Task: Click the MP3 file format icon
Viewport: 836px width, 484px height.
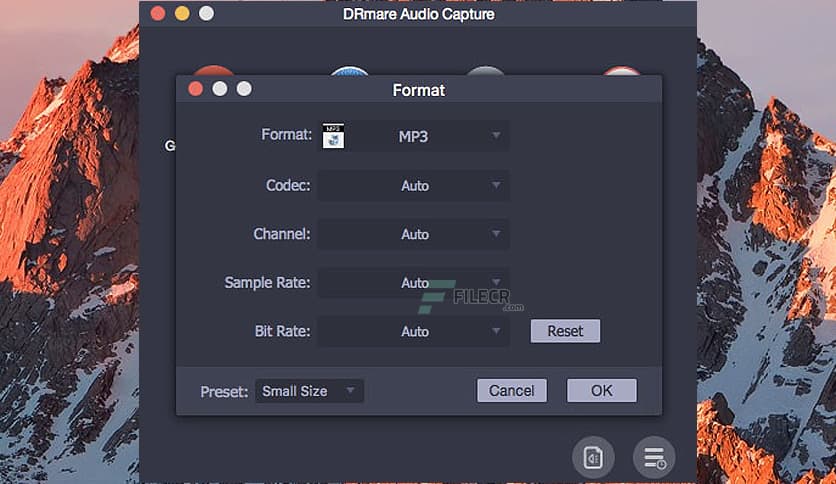Action: pyautogui.click(x=333, y=136)
